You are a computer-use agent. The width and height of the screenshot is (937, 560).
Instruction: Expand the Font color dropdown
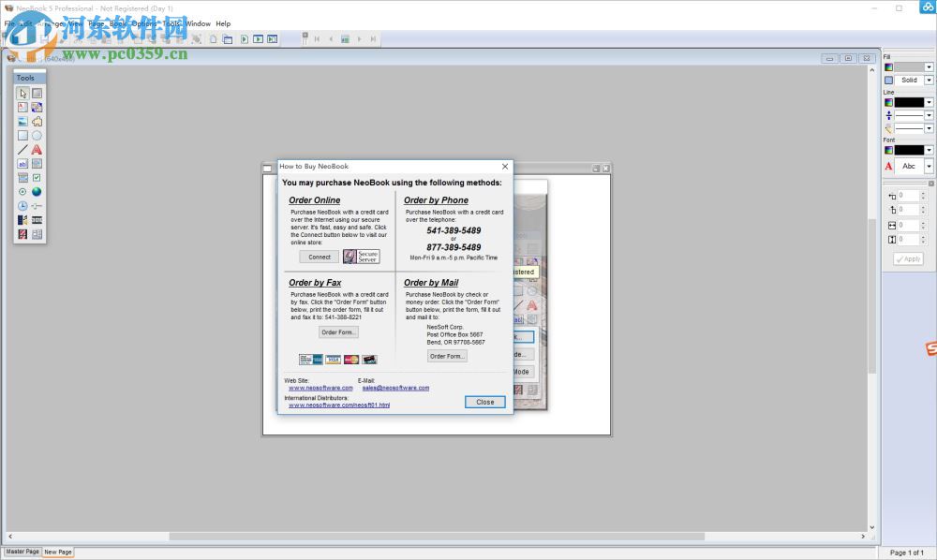930,151
